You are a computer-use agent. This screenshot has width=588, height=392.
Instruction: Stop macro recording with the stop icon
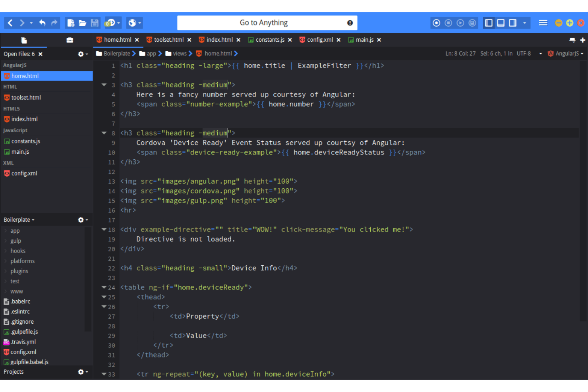pyautogui.click(x=448, y=23)
